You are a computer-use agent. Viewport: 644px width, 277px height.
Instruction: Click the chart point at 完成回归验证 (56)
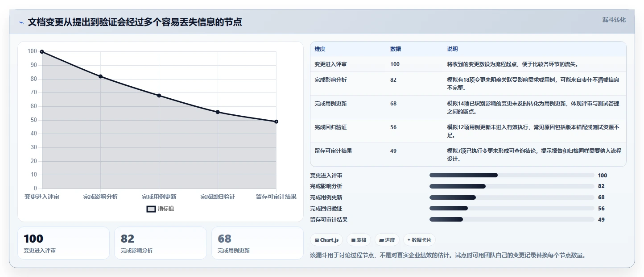pyautogui.click(x=218, y=112)
